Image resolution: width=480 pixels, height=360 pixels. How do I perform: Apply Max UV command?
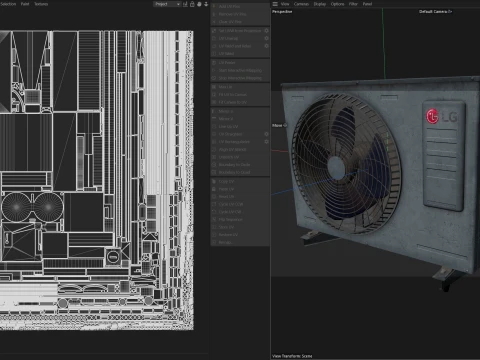point(240,87)
